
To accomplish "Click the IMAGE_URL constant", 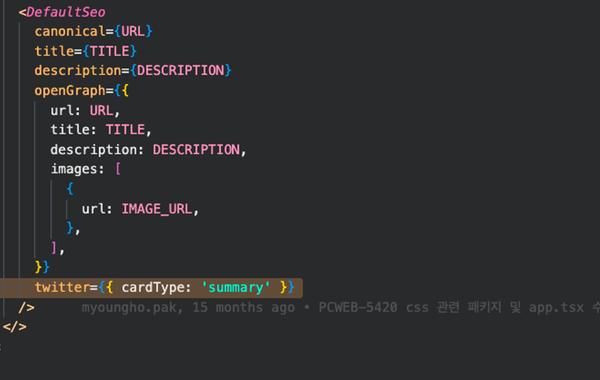I will [157, 209].
